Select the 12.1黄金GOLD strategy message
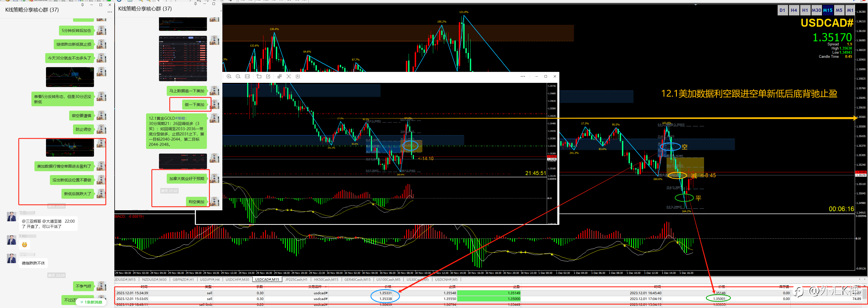868x308 pixels. (x=177, y=131)
